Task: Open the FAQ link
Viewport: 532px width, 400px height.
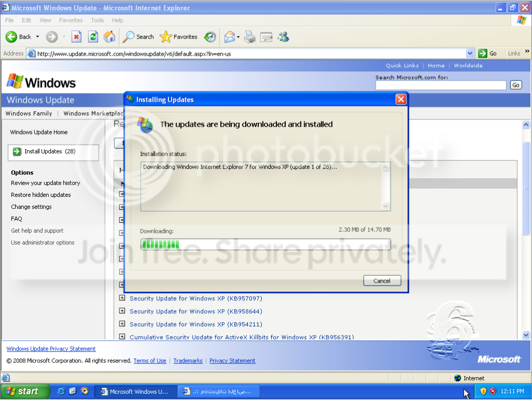Action: tap(16, 219)
